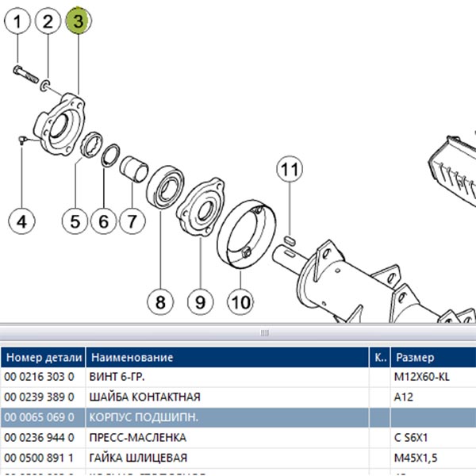Select part callout number 2

pyautogui.click(x=48, y=21)
